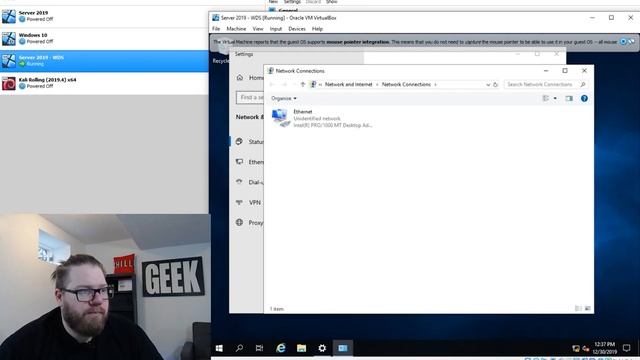Switch to details view in status bar

[x=578, y=309]
